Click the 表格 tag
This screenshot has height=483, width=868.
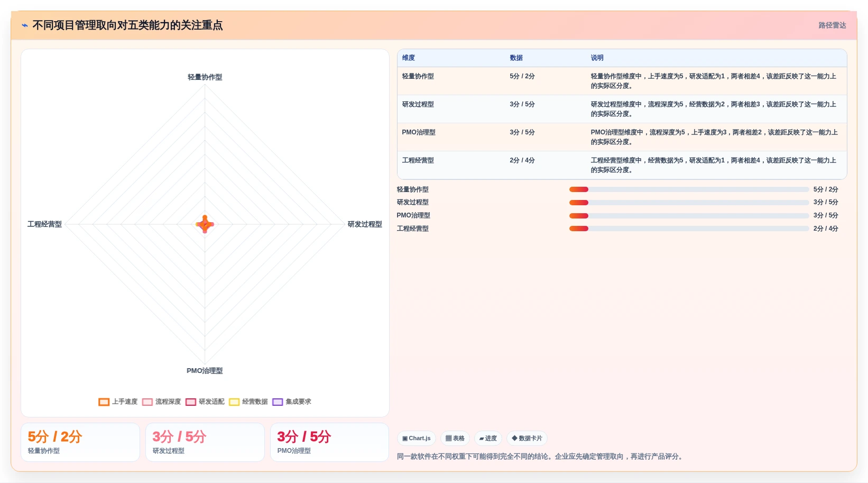click(455, 439)
